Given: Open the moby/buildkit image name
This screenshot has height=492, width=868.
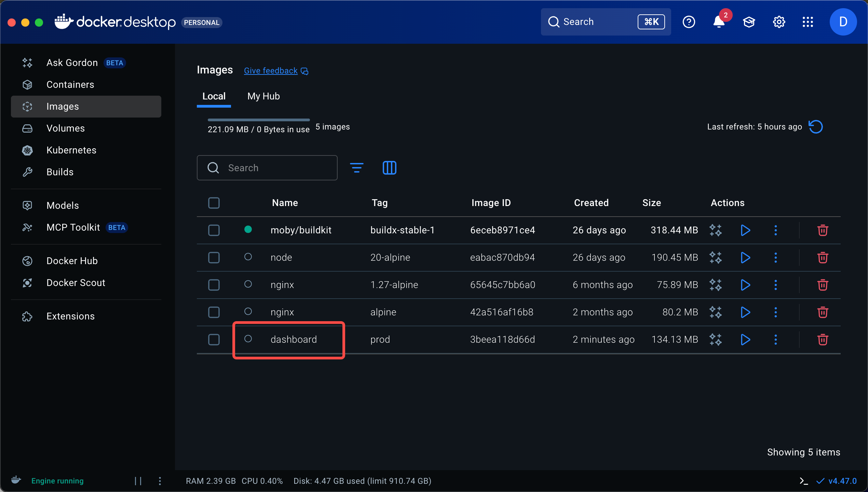Looking at the screenshot, I should pos(301,230).
